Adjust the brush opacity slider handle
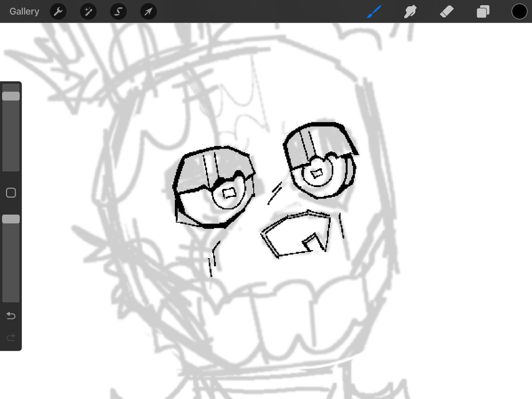The height and width of the screenshot is (399, 532). pos(11,218)
